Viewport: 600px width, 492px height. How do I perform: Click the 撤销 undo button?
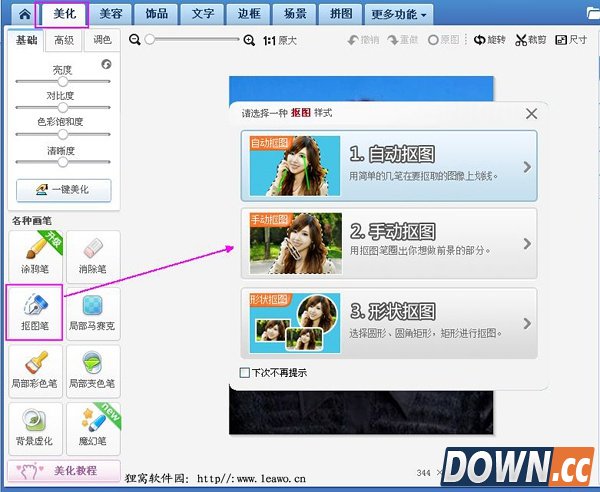[363, 40]
